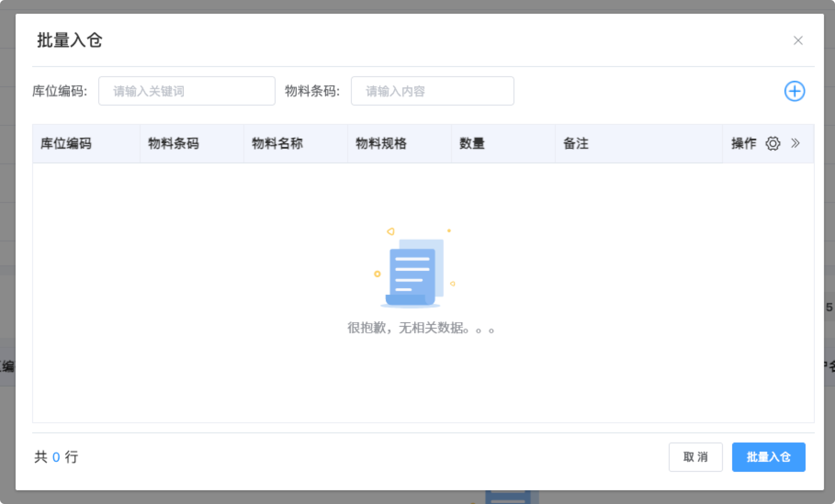Select the 库位编码 table column header
The image size is (835, 504).
(66, 144)
